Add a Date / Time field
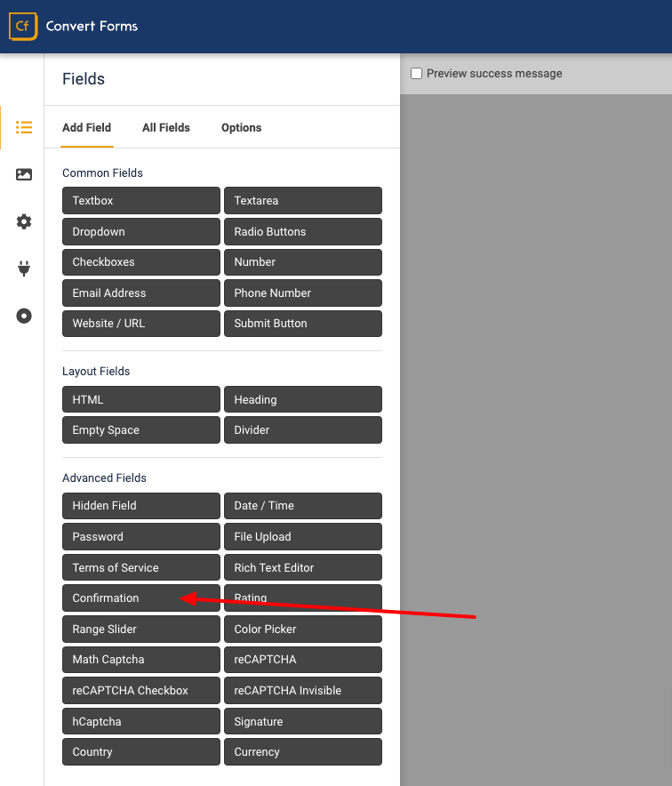The height and width of the screenshot is (786, 672). pyautogui.click(x=303, y=506)
